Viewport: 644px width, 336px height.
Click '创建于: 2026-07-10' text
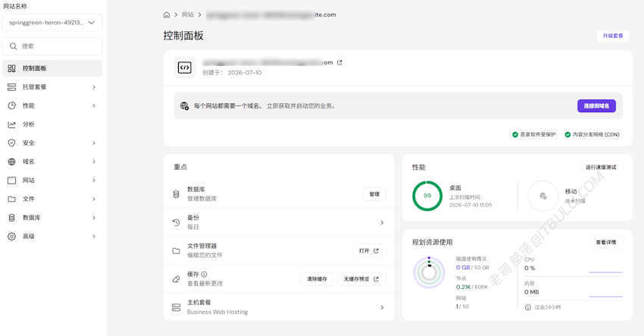pyautogui.click(x=232, y=72)
